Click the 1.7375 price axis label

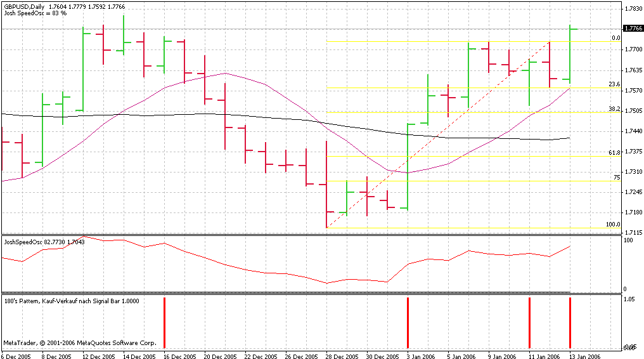pos(633,151)
